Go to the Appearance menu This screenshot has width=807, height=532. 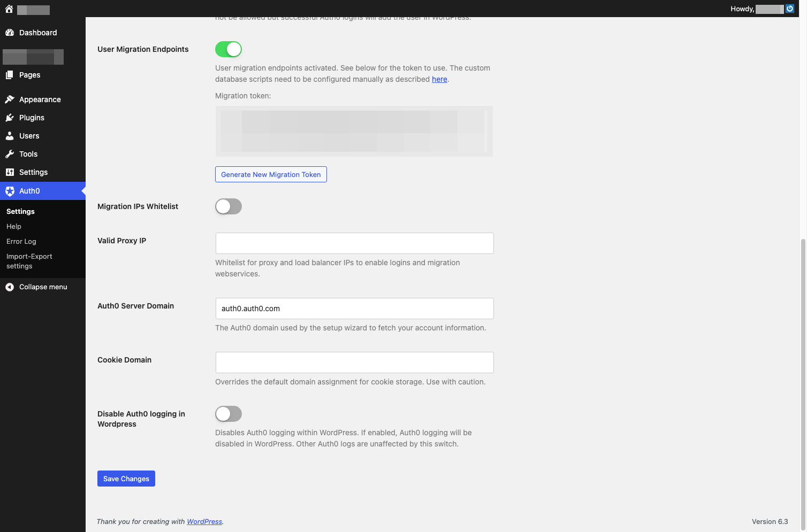[43, 99]
